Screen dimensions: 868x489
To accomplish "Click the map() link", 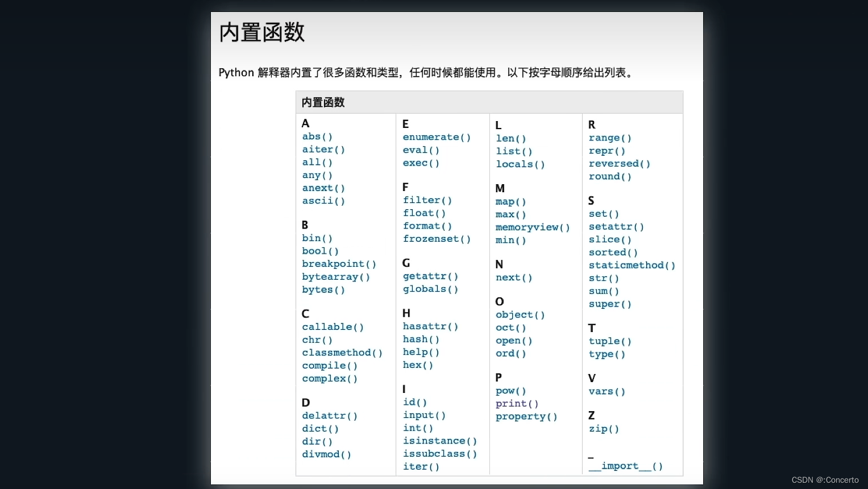I will point(511,202).
